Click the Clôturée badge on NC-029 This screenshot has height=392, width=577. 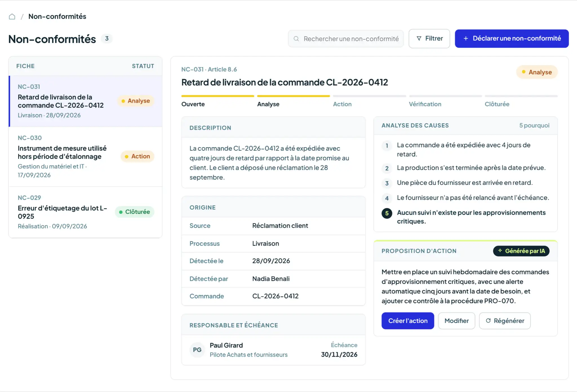pyautogui.click(x=134, y=212)
